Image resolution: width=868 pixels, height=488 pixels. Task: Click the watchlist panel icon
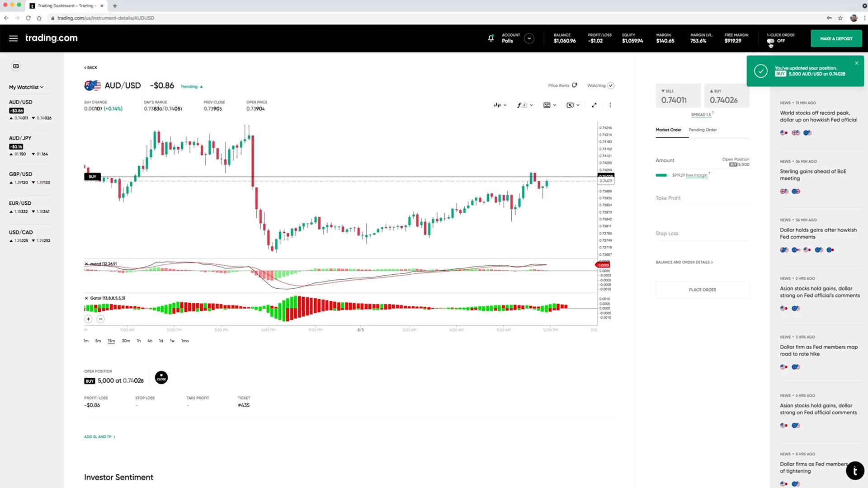(15, 66)
